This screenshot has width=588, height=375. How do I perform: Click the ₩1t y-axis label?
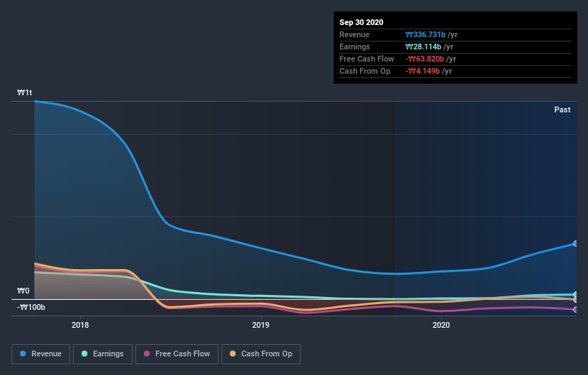pyautogui.click(x=25, y=92)
